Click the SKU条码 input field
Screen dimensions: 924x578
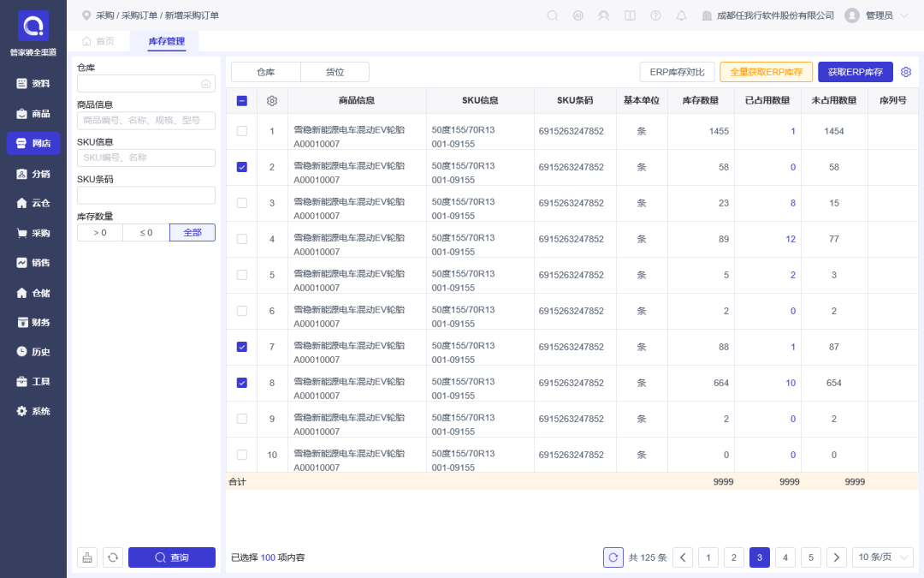pos(145,195)
